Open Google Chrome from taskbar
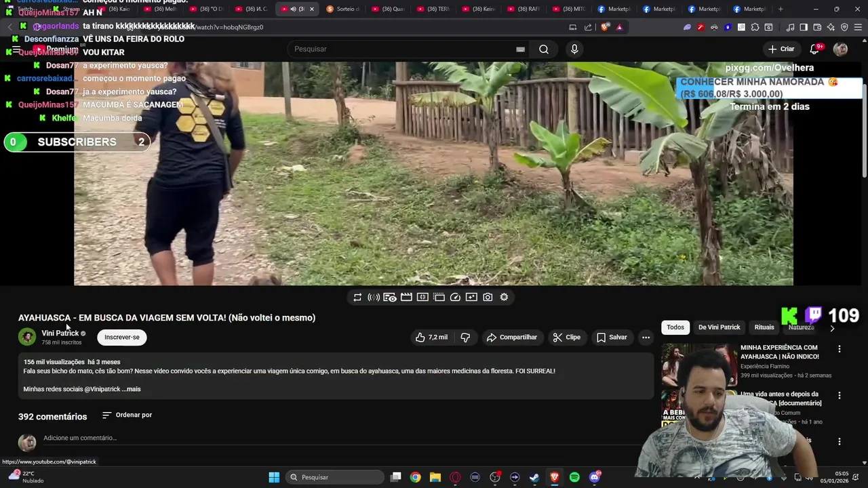 point(415,477)
